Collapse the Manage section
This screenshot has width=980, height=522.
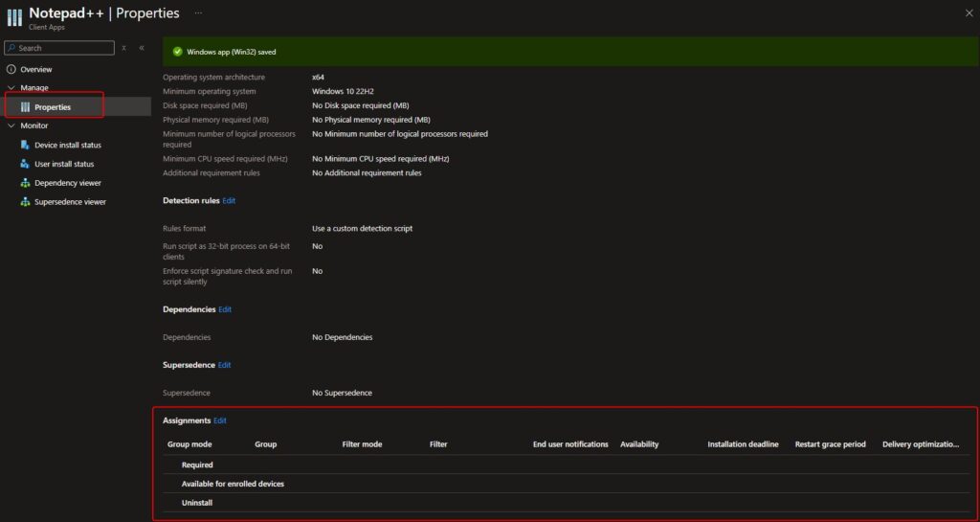[11, 88]
